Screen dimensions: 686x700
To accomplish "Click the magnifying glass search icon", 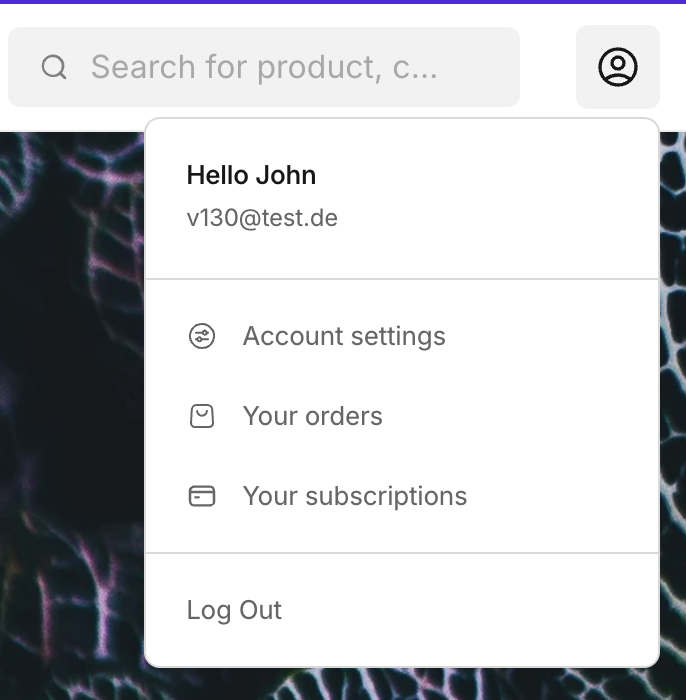I will point(54,67).
